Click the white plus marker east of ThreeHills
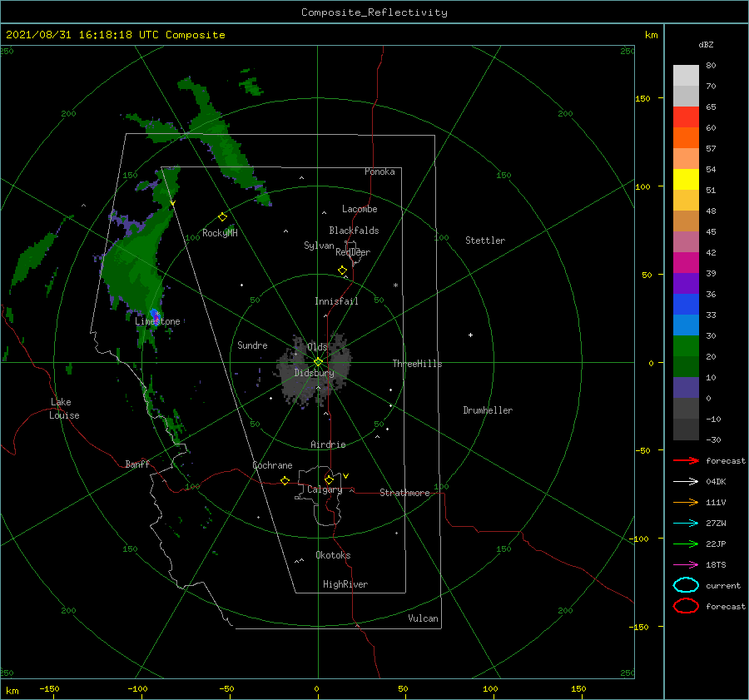 coord(470,335)
